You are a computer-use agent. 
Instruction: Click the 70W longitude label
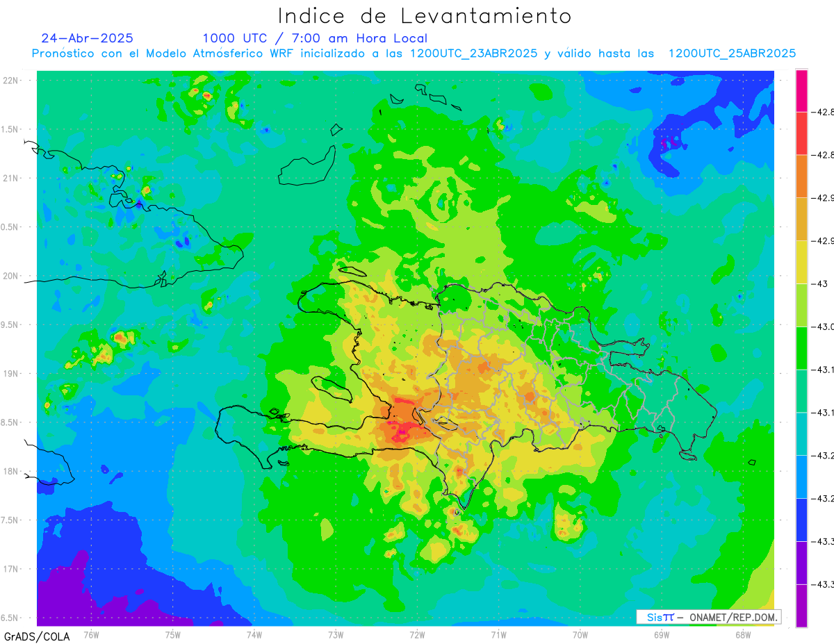[x=580, y=634]
